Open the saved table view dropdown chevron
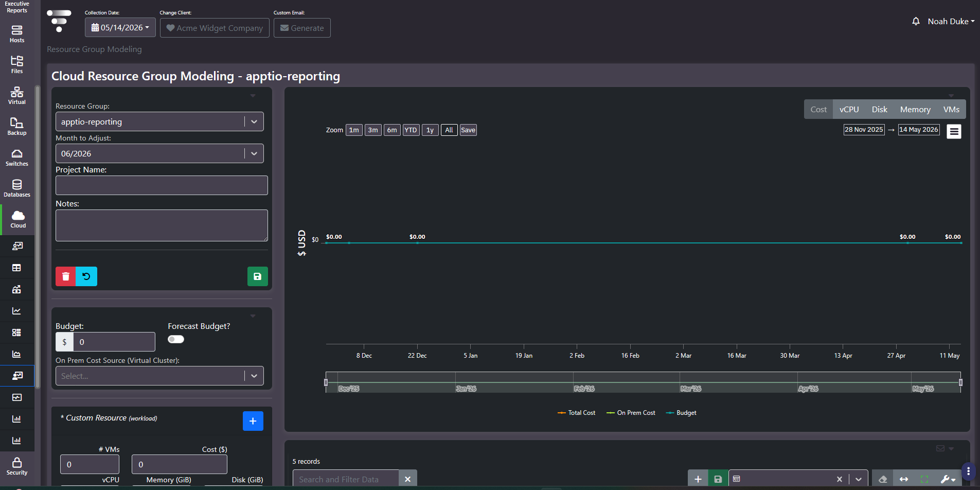 click(858, 479)
